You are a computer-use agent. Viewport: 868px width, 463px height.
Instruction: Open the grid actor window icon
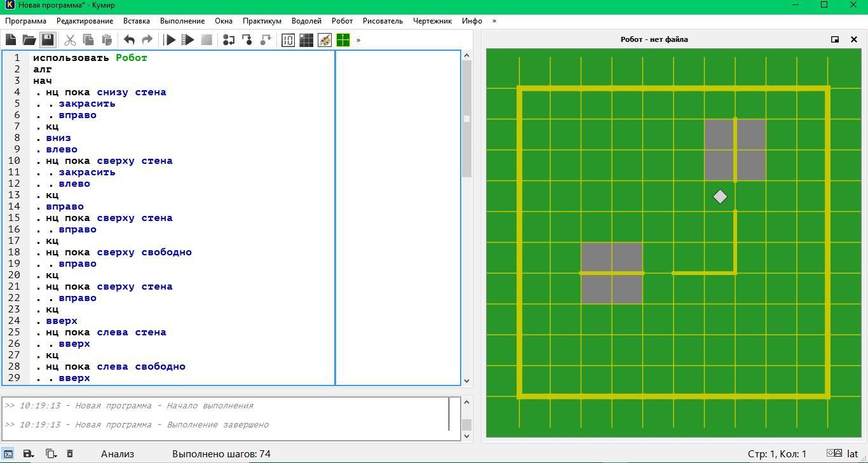coord(306,40)
